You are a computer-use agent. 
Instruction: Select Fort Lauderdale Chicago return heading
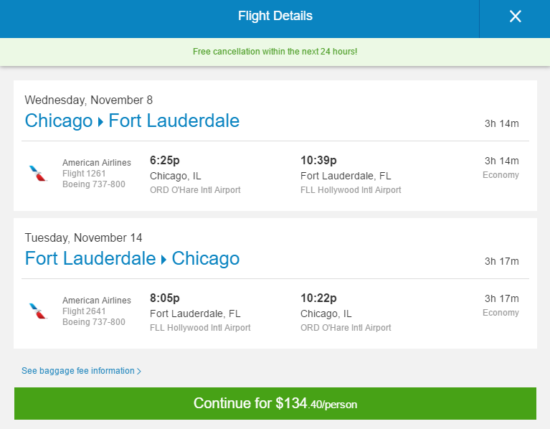(x=132, y=259)
